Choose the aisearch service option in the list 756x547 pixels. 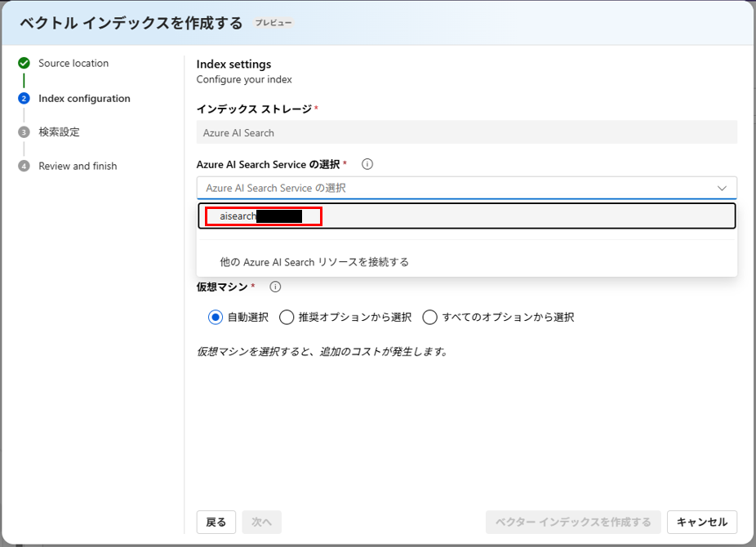467,216
